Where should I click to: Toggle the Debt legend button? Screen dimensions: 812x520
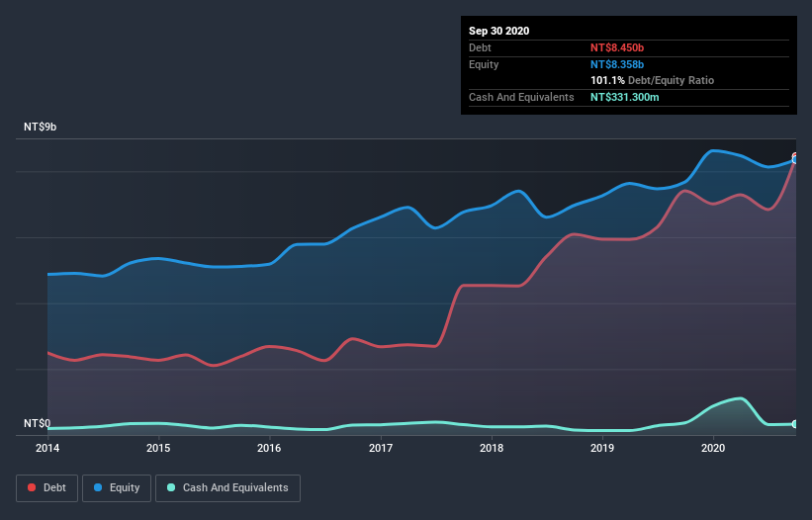47,488
